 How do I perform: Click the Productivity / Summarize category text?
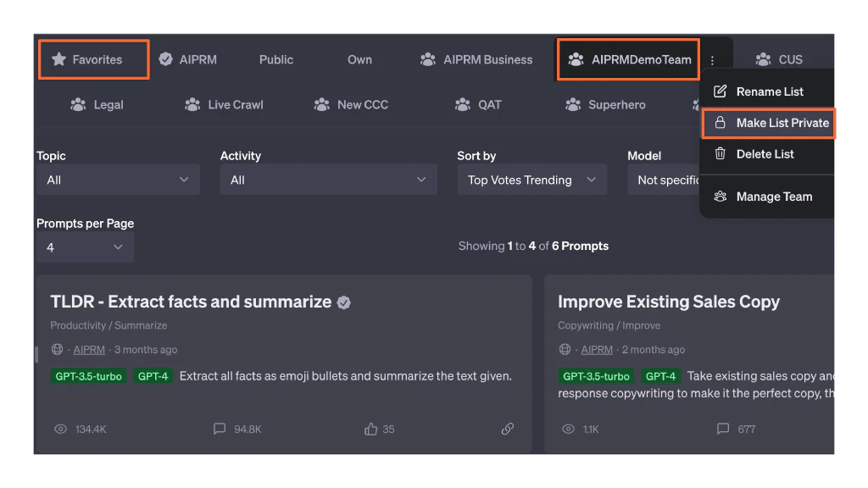pos(108,325)
